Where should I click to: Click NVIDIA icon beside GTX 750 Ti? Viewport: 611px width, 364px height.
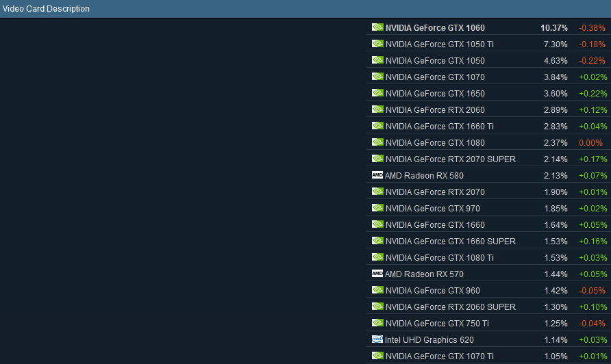377,323
